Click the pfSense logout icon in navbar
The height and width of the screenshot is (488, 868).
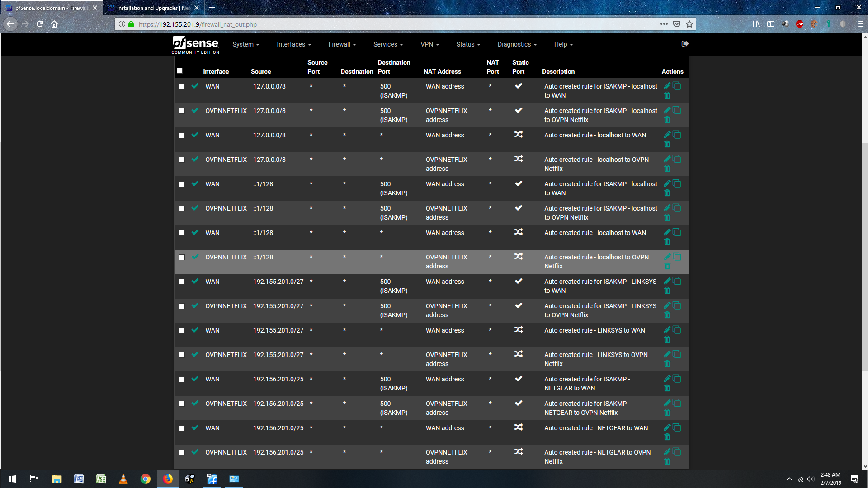coord(685,44)
